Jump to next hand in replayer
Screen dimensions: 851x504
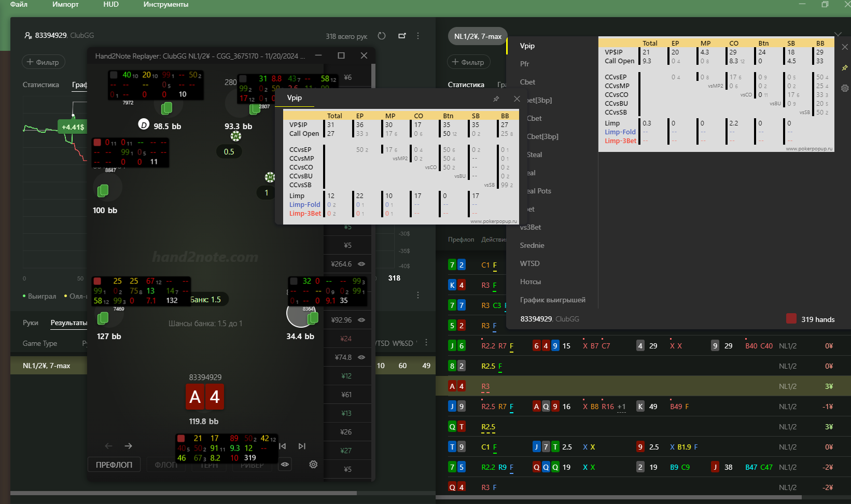(302, 446)
